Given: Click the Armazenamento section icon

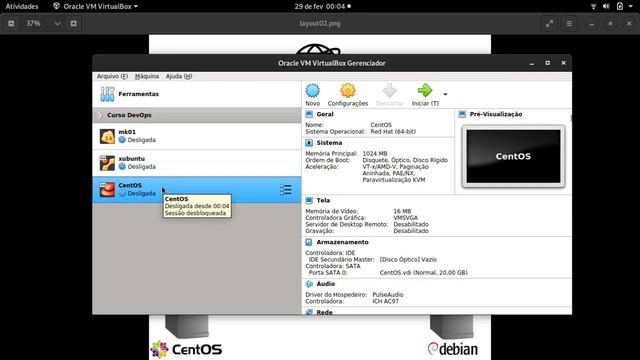Looking at the screenshot, I should pyautogui.click(x=309, y=242).
